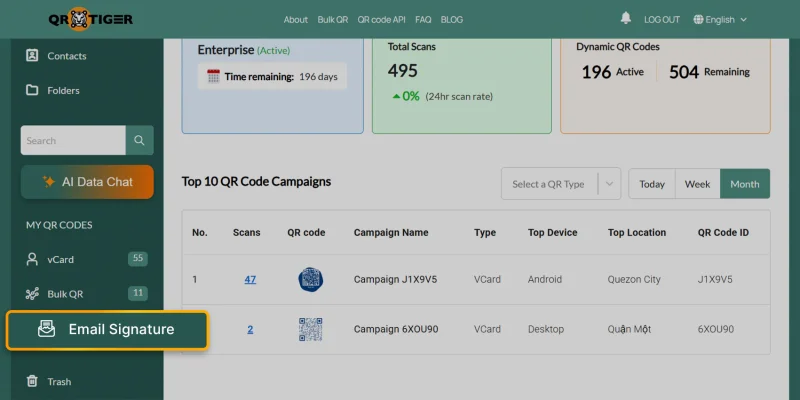Click the Campaign Name column header

click(391, 233)
